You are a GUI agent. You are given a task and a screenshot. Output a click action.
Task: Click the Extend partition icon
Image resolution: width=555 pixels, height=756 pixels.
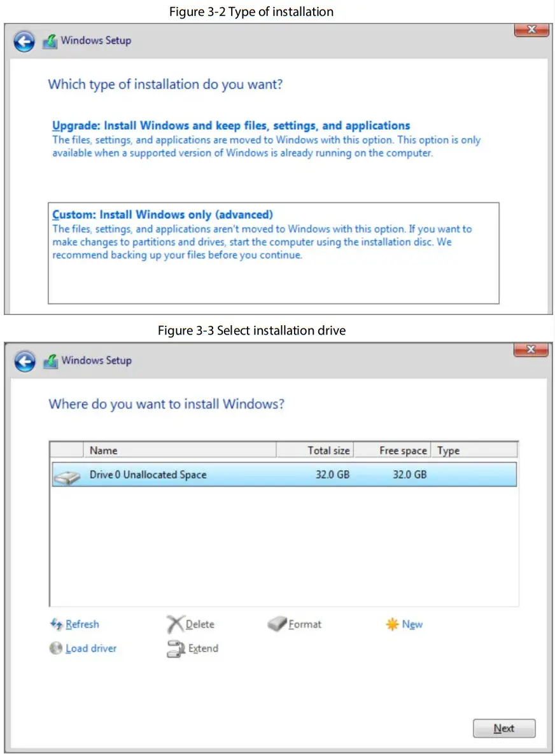(176, 649)
